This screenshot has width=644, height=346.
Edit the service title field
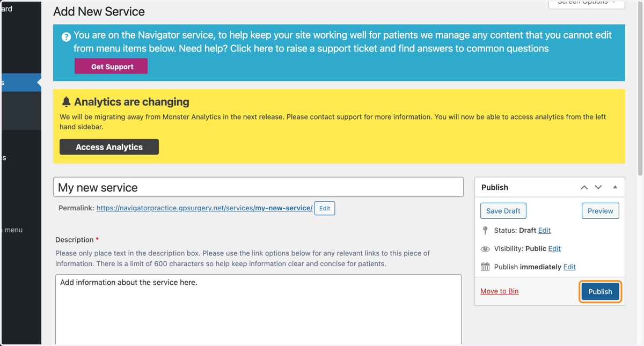click(x=258, y=187)
